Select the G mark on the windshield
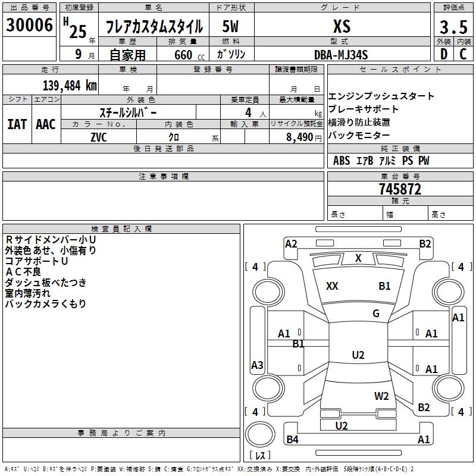The width and height of the screenshot is (476, 476). 376,314
